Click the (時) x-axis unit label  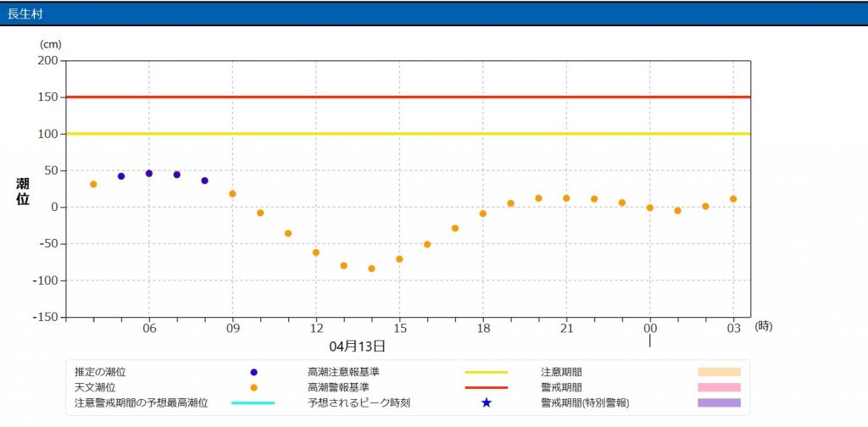point(764,327)
